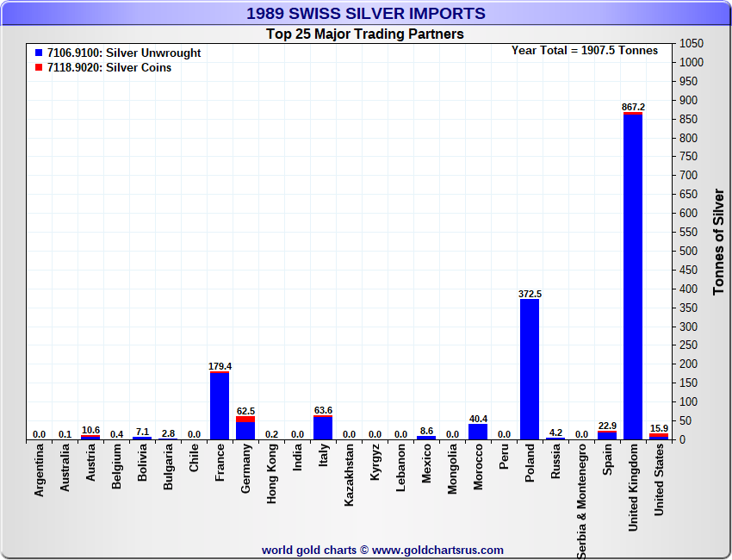Click the Morocco axis label
The width and height of the screenshot is (732, 560).
pyautogui.click(x=478, y=467)
